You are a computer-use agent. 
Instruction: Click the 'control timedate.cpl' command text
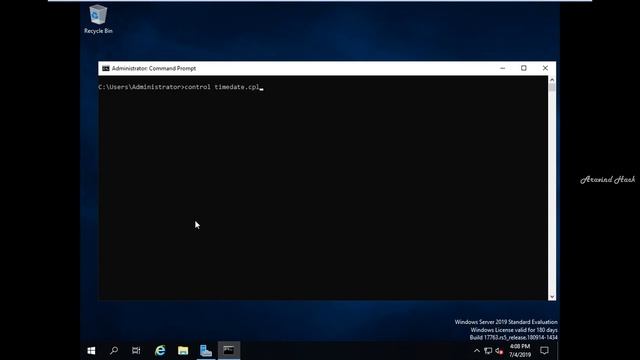(222, 87)
